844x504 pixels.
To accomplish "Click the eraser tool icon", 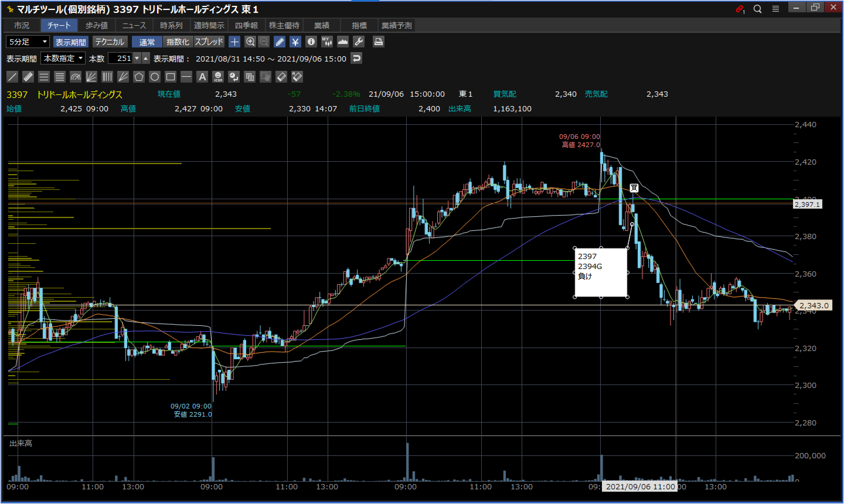I will [x=281, y=77].
